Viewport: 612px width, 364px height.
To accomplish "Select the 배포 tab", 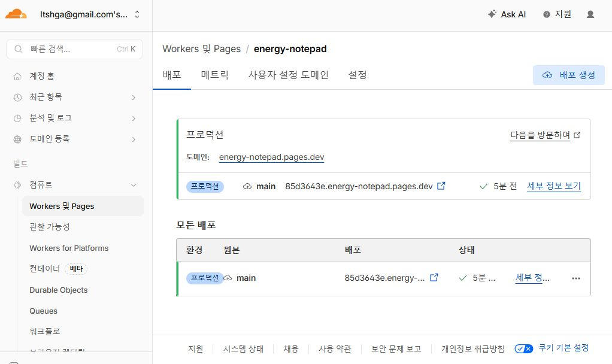I will 172,75.
